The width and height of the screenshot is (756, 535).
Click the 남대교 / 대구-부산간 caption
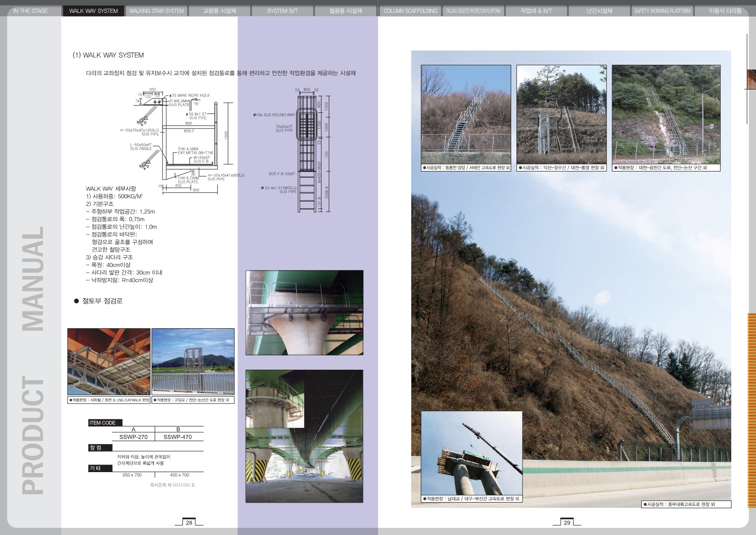click(x=472, y=499)
